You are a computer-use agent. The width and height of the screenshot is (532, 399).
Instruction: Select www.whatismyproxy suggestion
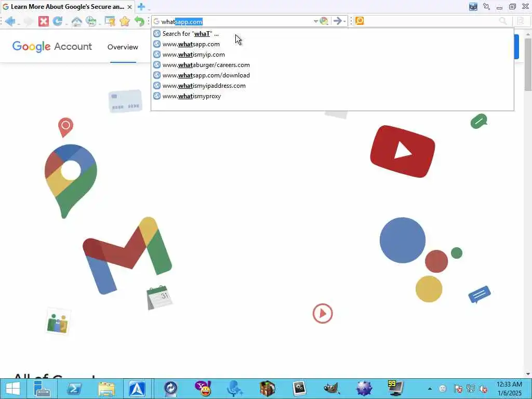point(332,96)
